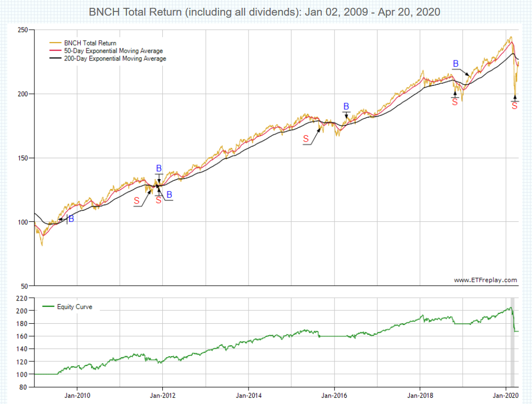Screen dimensions: 532x404
Task: Click the red S sell marker in 2020
Action: [x=514, y=106]
